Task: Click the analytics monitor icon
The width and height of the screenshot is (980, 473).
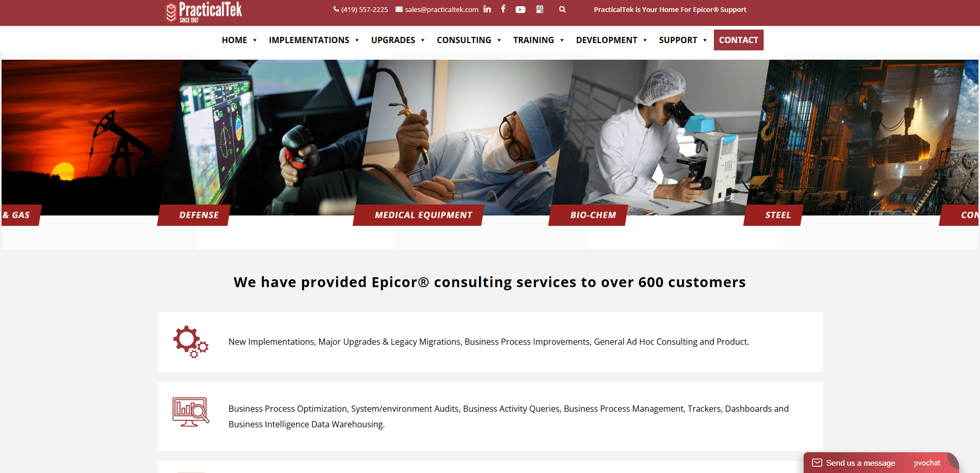Action: [191, 412]
